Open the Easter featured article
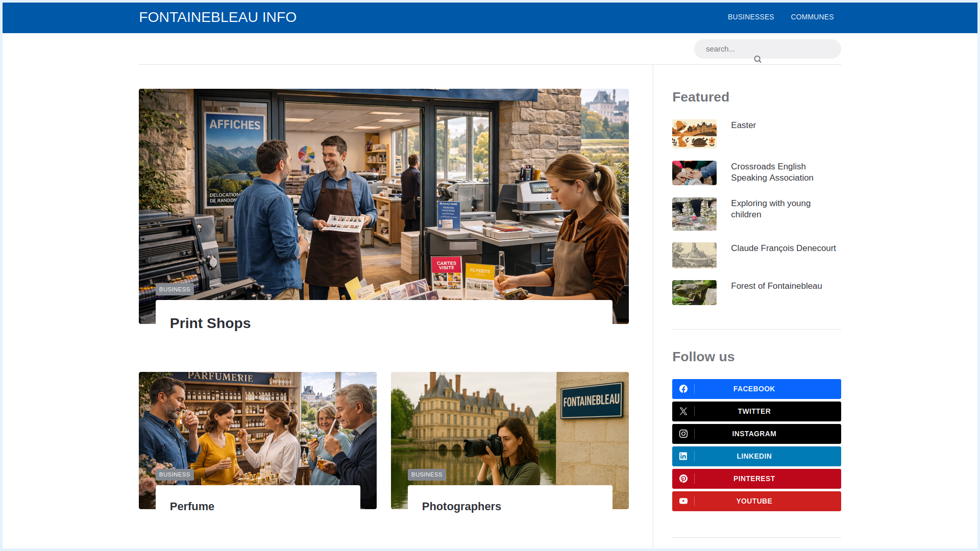The width and height of the screenshot is (980, 551). pyautogui.click(x=743, y=125)
